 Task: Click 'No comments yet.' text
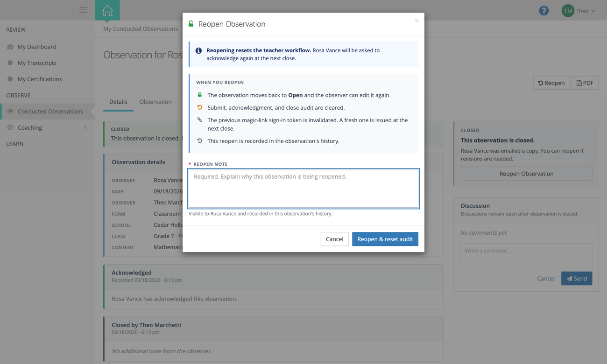point(484,232)
